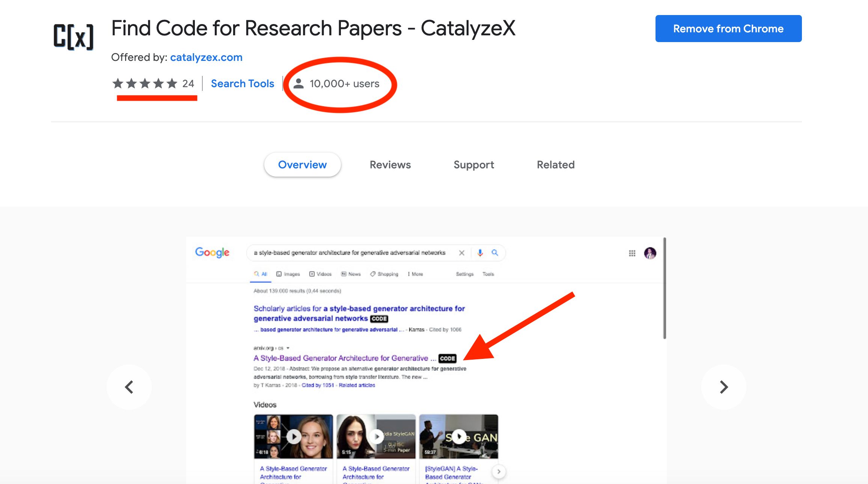Click the clear X icon in search box
Screen dimensions: 868x484
click(x=462, y=253)
